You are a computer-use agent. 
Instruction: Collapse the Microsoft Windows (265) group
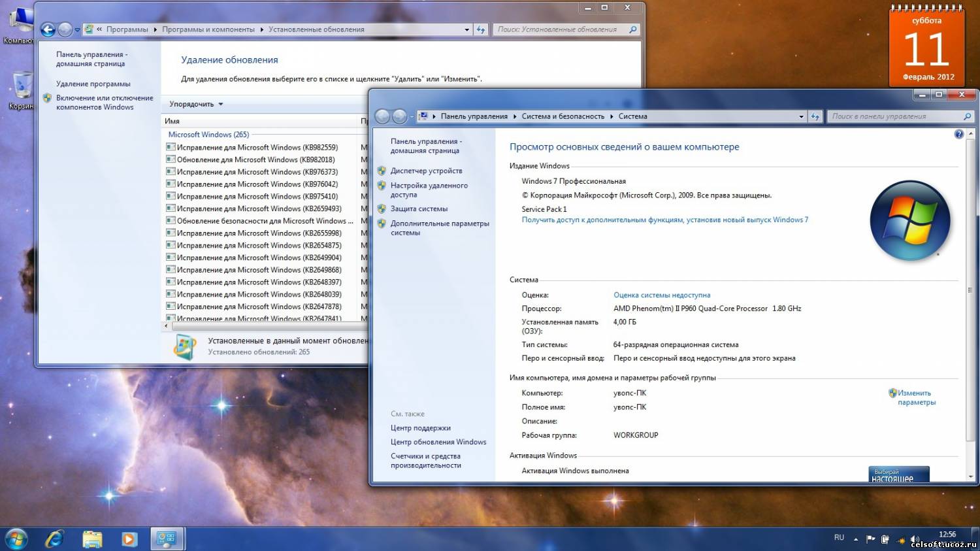pos(208,135)
